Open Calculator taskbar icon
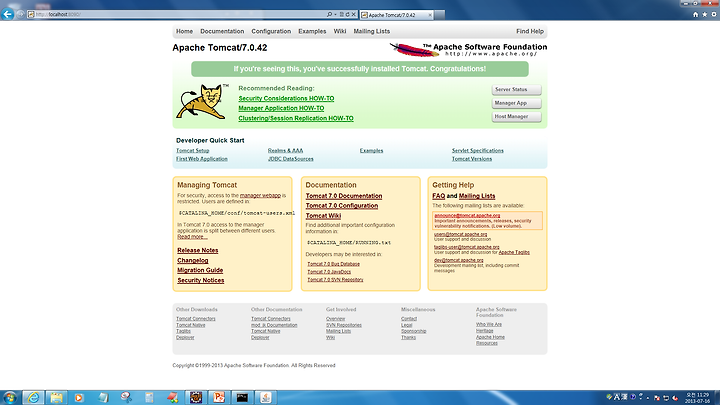The width and height of the screenshot is (720, 405). [149, 397]
